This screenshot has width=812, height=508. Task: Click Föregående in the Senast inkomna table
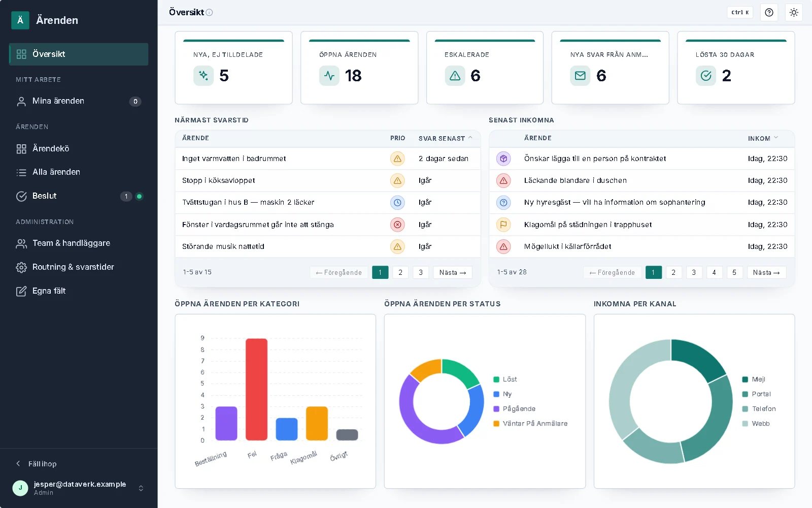click(612, 272)
